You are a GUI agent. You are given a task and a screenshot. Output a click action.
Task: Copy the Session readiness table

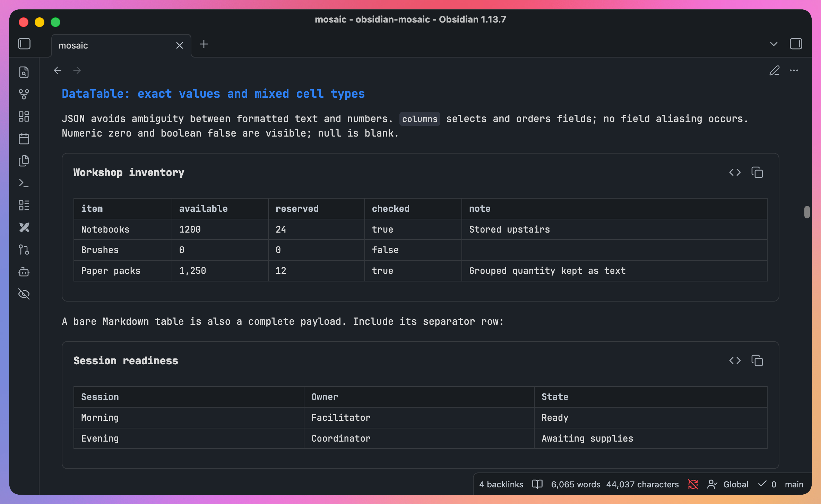[757, 360]
